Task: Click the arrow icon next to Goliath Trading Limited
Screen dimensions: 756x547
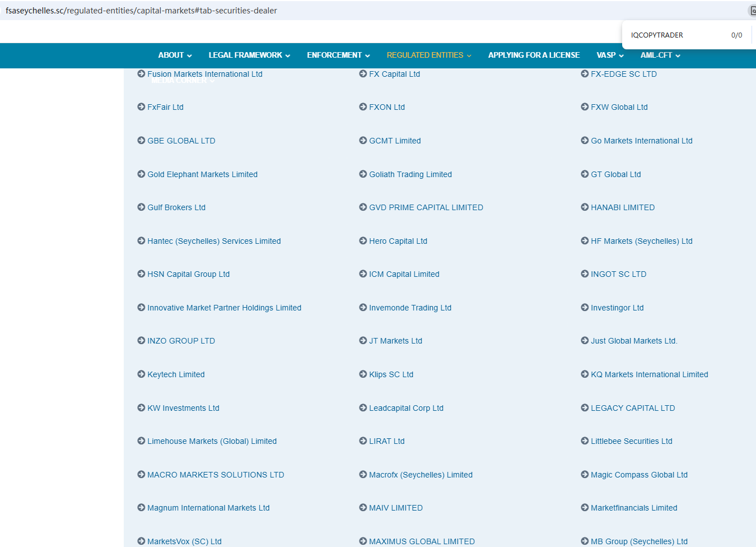Action: [363, 174]
